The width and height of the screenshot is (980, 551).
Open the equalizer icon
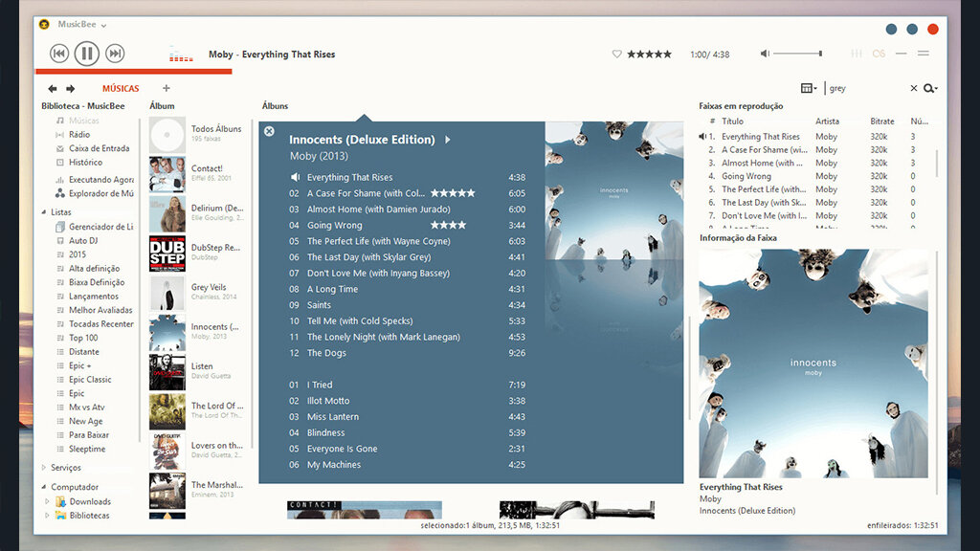point(857,54)
